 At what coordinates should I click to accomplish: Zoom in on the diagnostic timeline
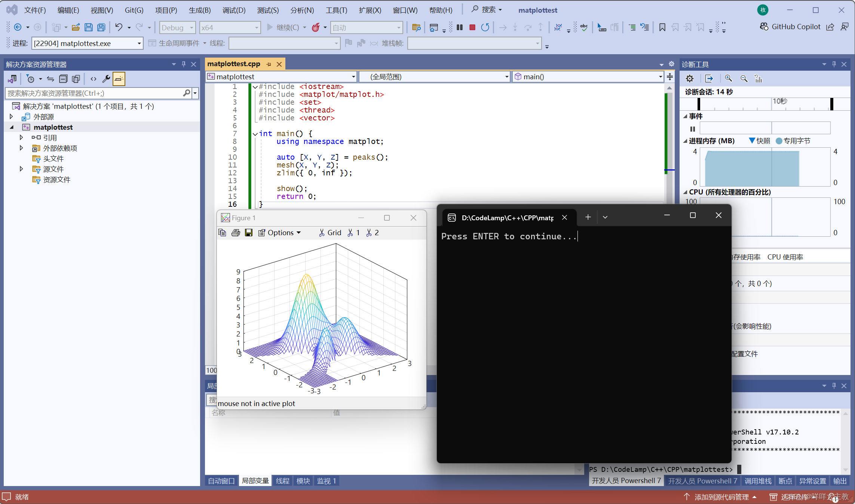(x=729, y=79)
